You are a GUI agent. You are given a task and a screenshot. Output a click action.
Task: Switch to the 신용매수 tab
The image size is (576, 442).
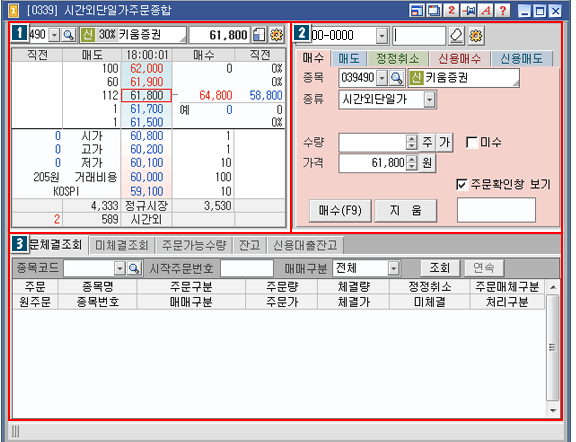pos(459,59)
